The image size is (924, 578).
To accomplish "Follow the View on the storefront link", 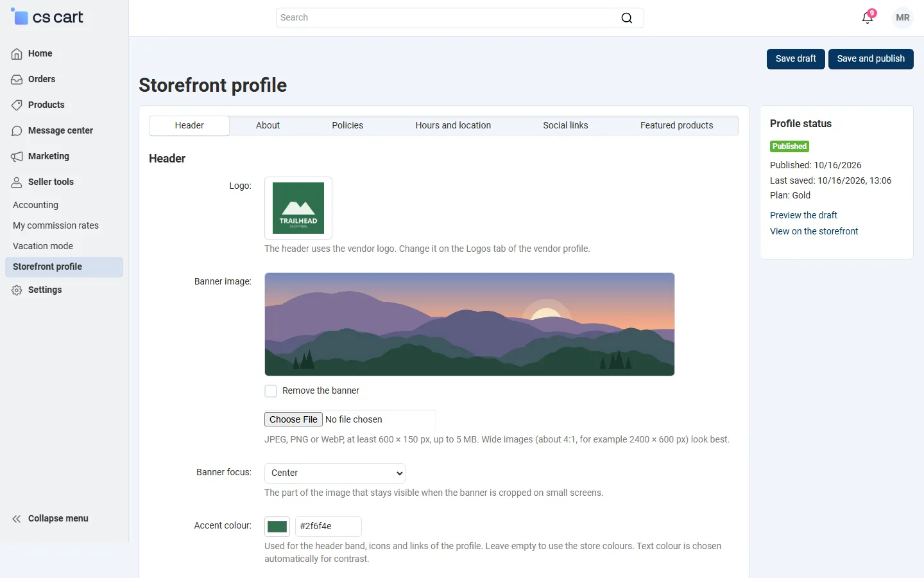I will point(814,231).
